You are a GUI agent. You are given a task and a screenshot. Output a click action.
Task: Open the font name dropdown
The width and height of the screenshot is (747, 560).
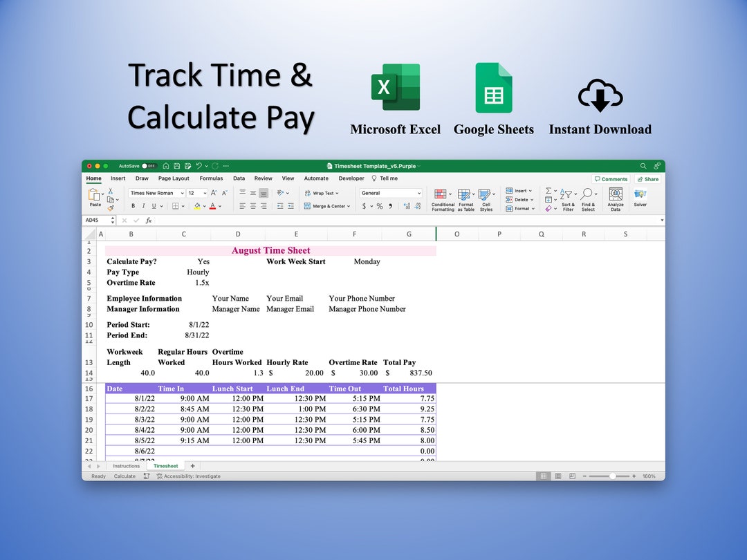(182, 193)
